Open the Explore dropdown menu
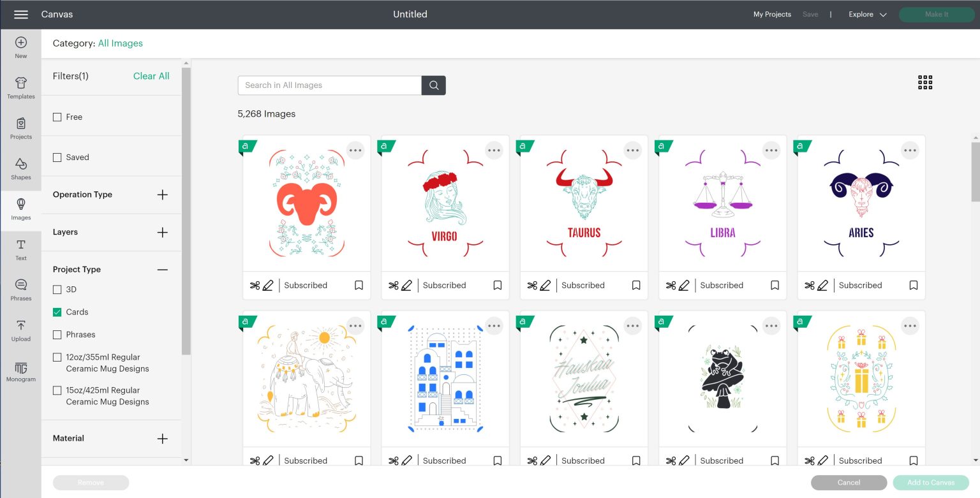This screenshot has width=980, height=498. click(x=867, y=14)
